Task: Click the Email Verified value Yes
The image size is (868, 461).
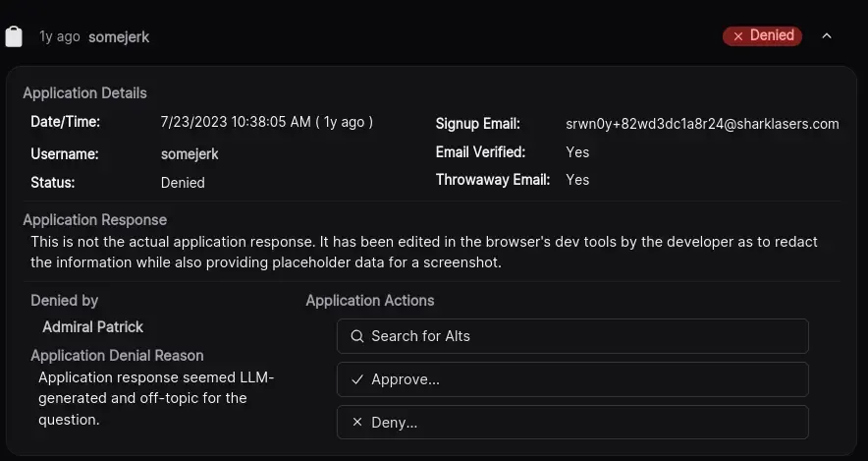Action: point(577,152)
